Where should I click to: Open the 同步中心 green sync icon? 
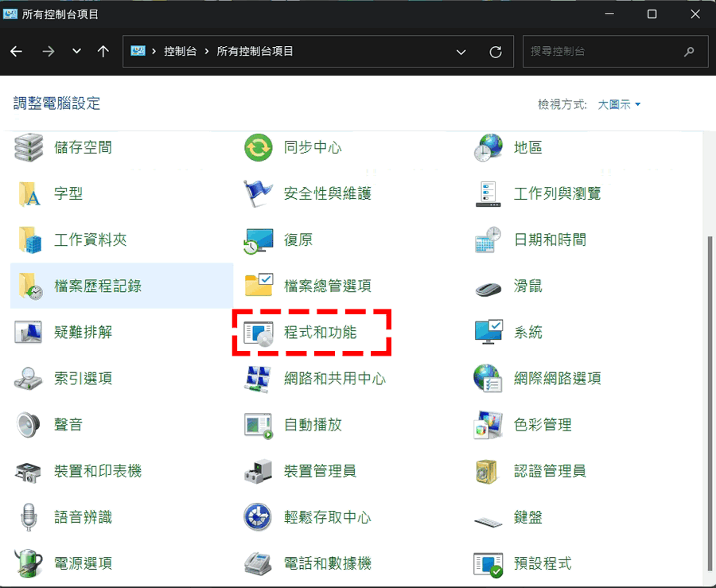point(259,148)
